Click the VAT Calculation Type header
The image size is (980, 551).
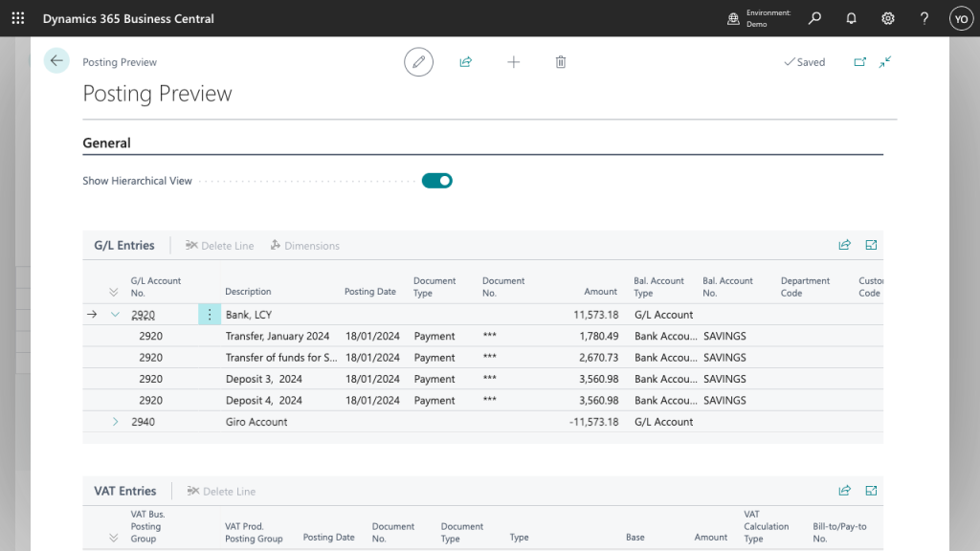[767, 527]
